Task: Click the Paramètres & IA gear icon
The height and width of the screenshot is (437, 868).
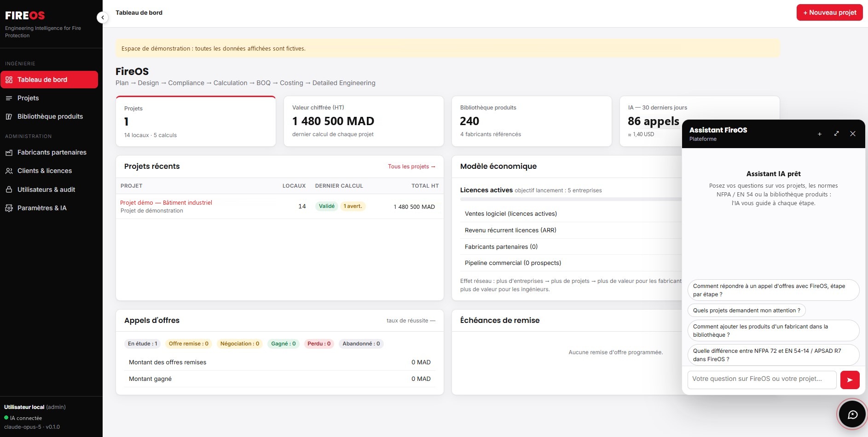Action: pyautogui.click(x=9, y=208)
